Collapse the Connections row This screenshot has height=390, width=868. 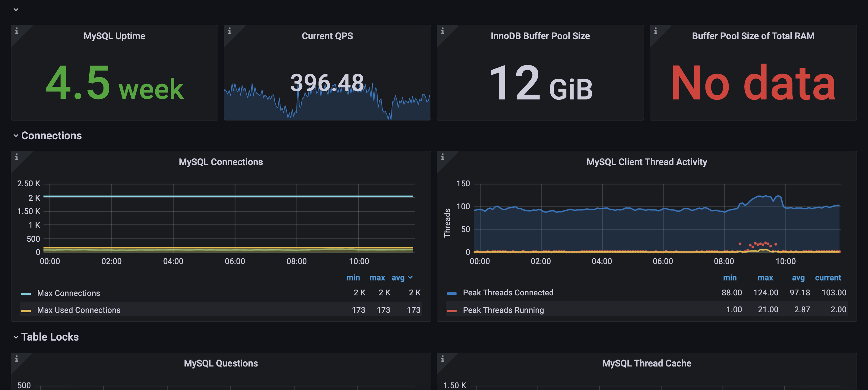pyautogui.click(x=16, y=136)
